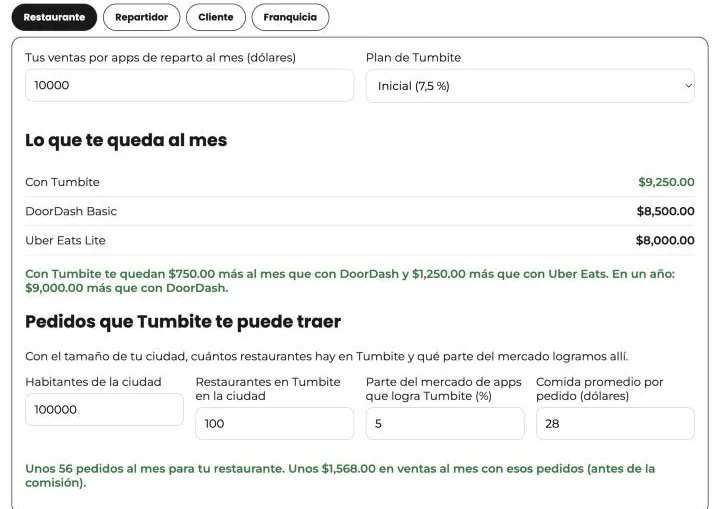
Task: Click the Restaurantes en Tumbite field showing 100
Action: (275, 424)
